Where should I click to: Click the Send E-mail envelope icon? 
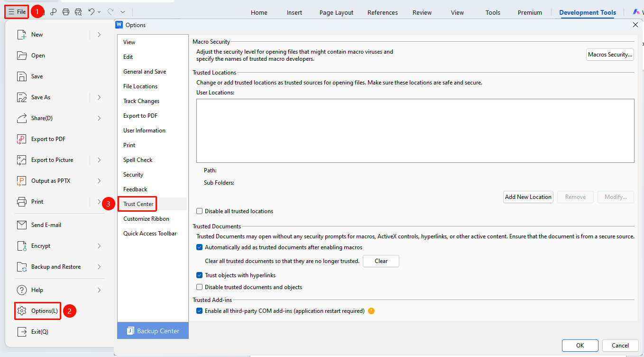(x=22, y=225)
